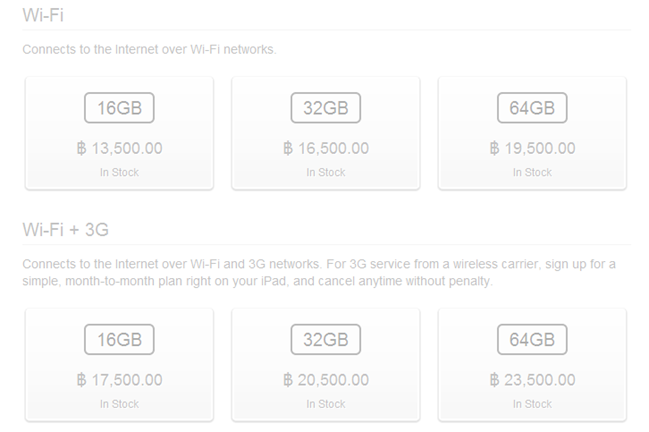
Task: Click In Stock under ฿ 23,500.00
Action: (532, 404)
